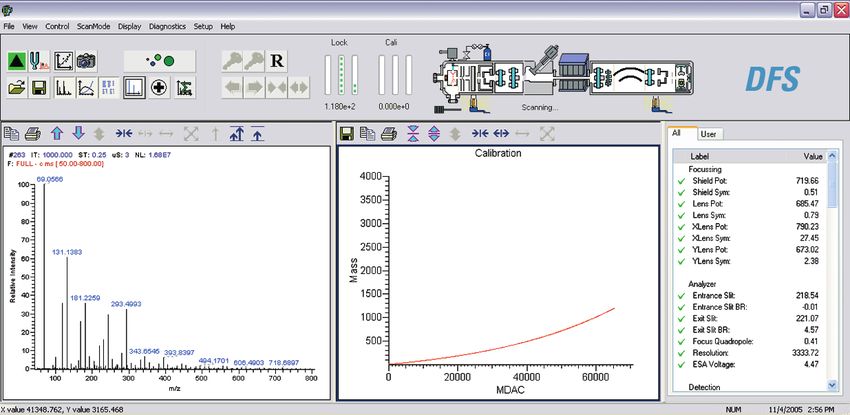Open the tuning fork tune icon

tap(40, 61)
